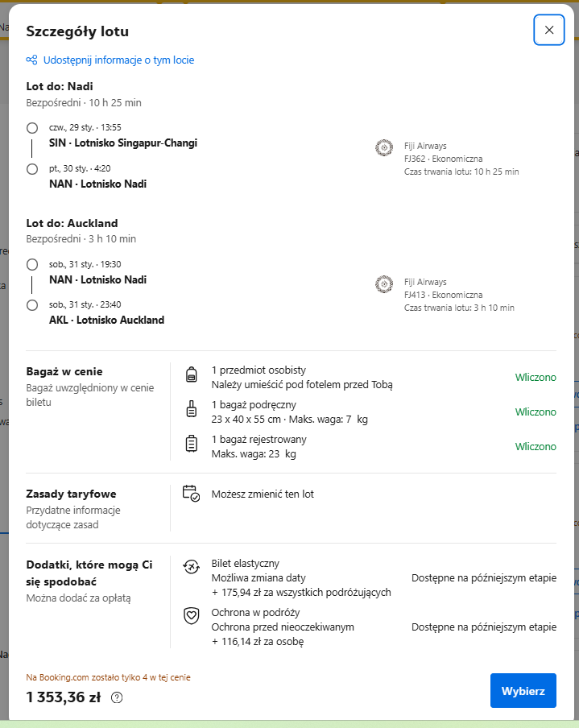579x728 pixels.
Task: Click the SIN departure timeline circle
Action: pos(32,128)
